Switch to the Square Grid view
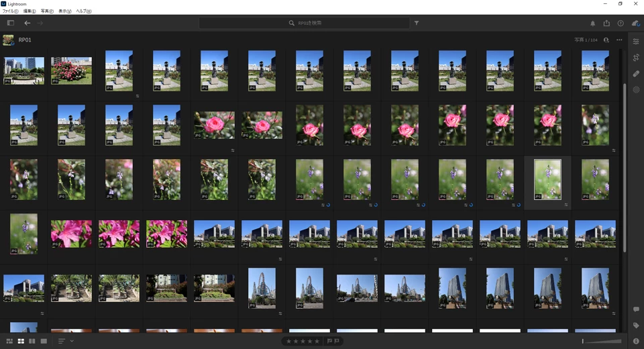644x349 pixels. (x=21, y=341)
